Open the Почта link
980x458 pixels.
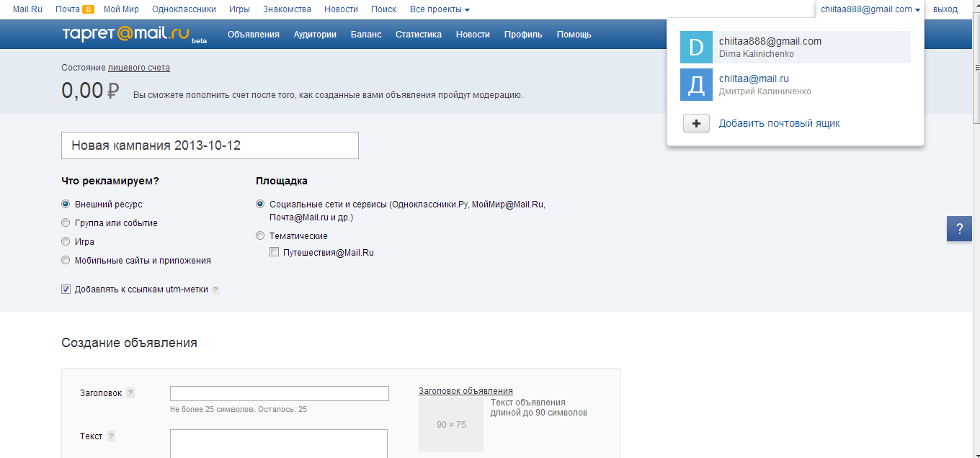coord(67,9)
